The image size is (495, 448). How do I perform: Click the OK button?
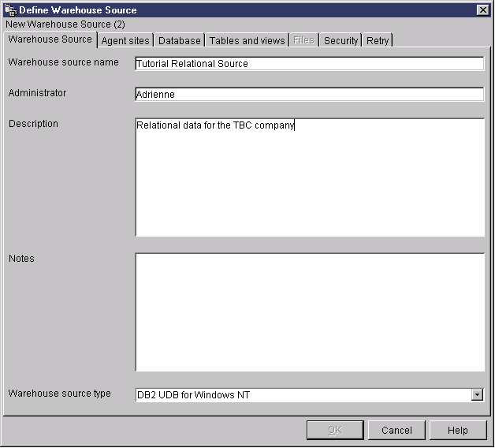335,430
